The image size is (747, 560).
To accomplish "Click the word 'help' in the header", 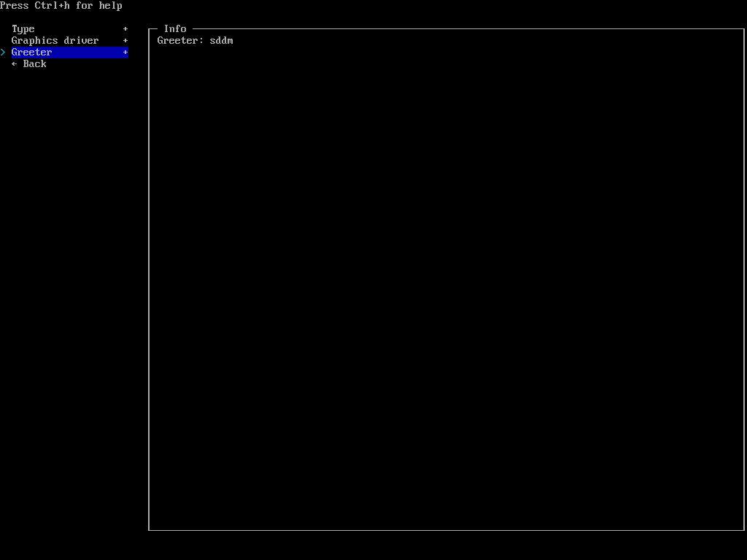I will pyautogui.click(x=111, y=6).
